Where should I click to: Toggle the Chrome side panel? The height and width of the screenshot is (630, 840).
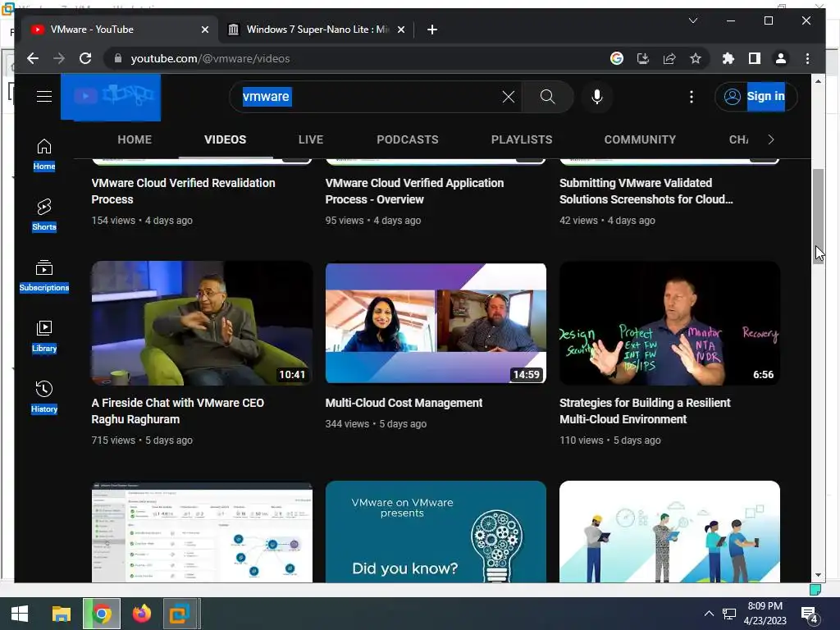tap(755, 58)
